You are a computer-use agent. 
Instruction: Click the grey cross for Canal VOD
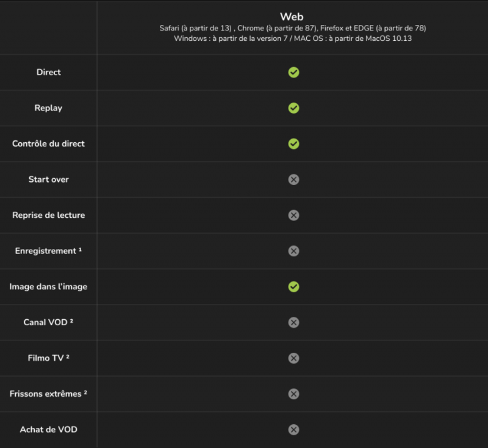pos(293,322)
